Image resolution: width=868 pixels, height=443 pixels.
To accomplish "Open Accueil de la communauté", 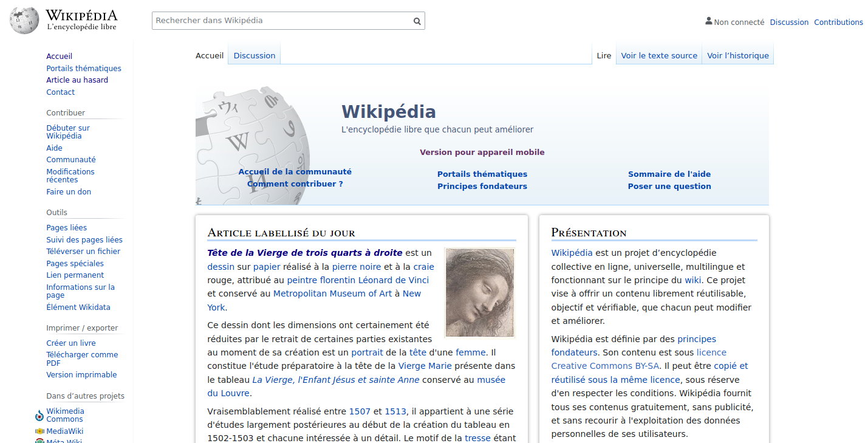I will 295,172.
